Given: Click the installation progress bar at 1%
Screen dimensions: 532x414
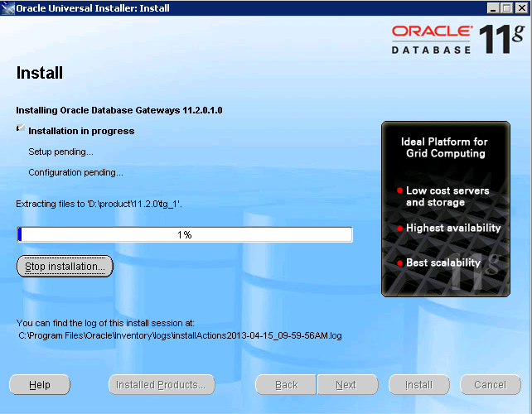Looking at the screenshot, I should (185, 234).
